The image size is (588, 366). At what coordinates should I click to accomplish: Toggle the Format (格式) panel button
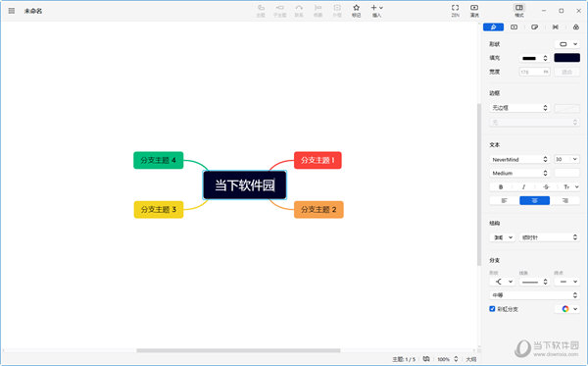pyautogui.click(x=519, y=11)
